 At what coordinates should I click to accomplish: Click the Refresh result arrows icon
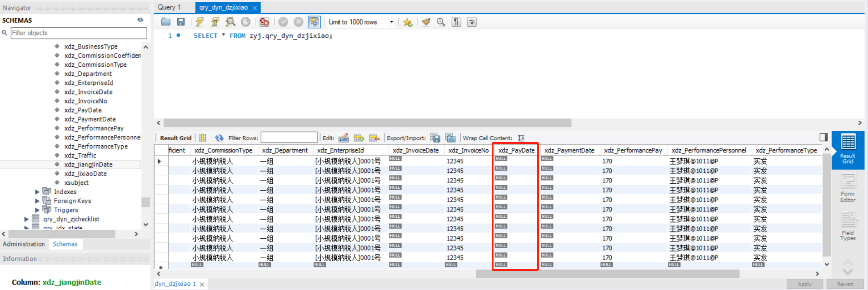pyautogui.click(x=219, y=138)
